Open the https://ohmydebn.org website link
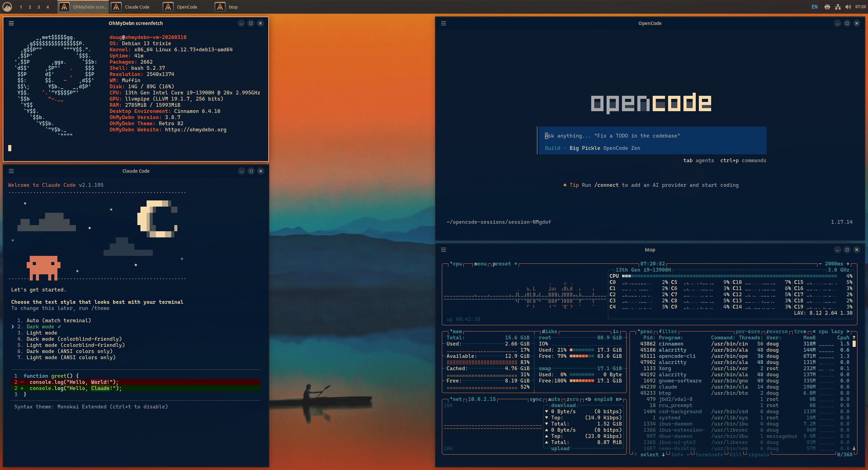 (x=195, y=130)
